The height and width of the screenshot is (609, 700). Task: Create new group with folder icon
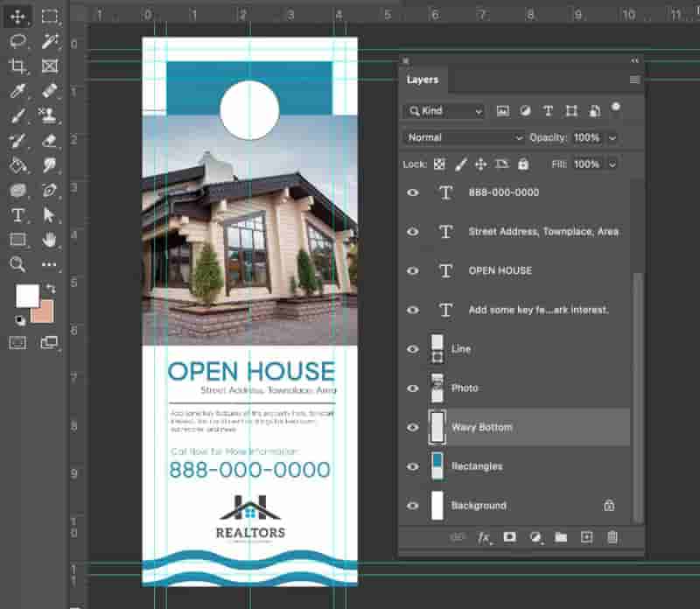click(x=561, y=537)
